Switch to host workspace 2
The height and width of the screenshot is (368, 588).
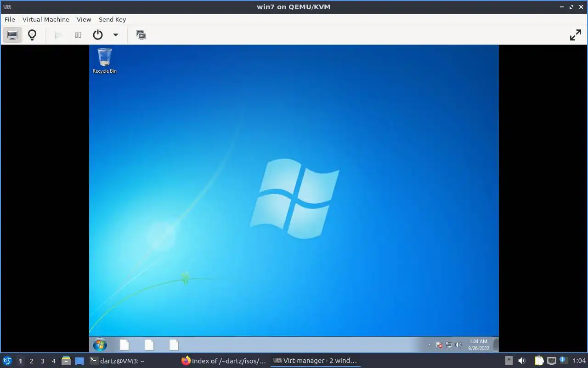click(32, 361)
